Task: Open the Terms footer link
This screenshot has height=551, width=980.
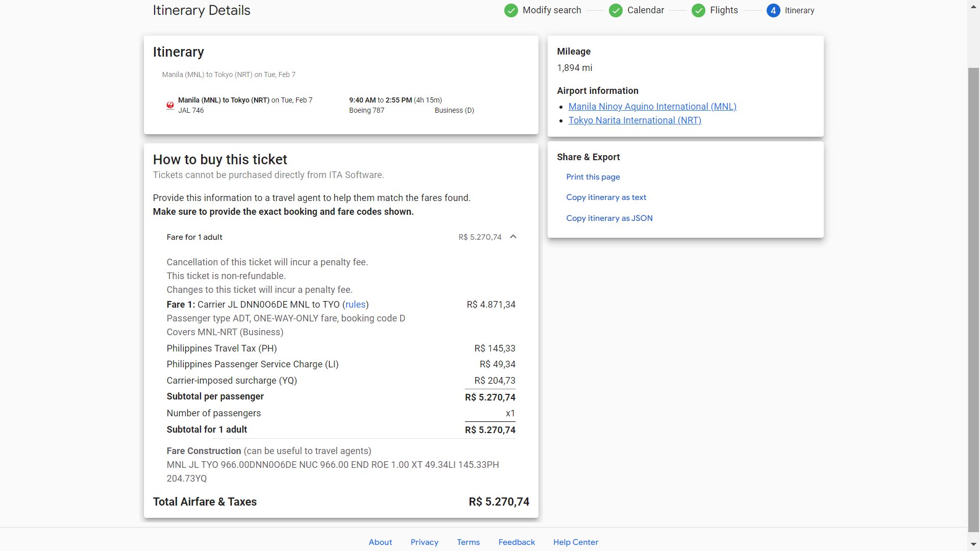Action: point(469,542)
